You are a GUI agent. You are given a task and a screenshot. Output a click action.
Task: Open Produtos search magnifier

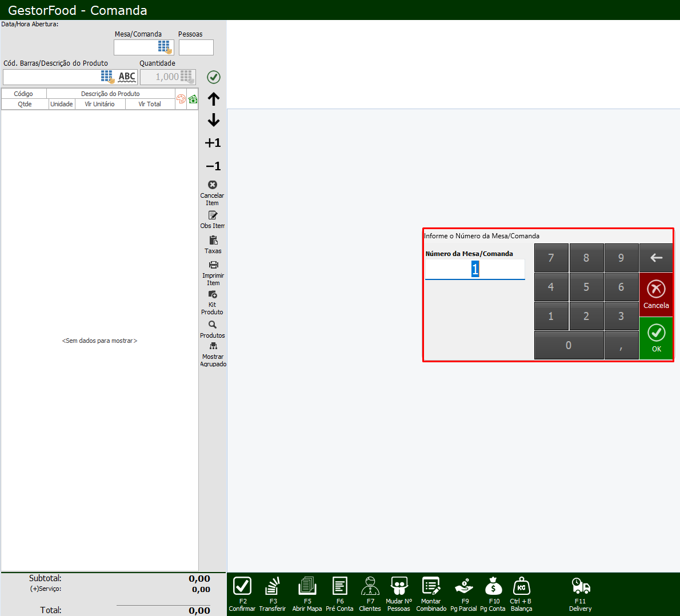(x=213, y=325)
